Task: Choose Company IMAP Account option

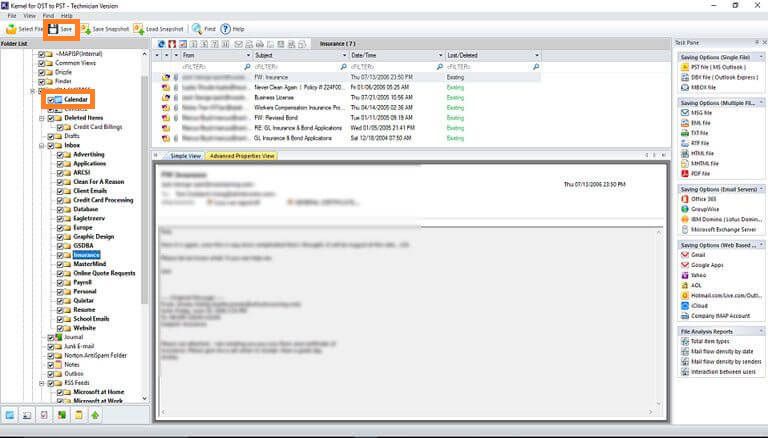Action: click(716, 316)
